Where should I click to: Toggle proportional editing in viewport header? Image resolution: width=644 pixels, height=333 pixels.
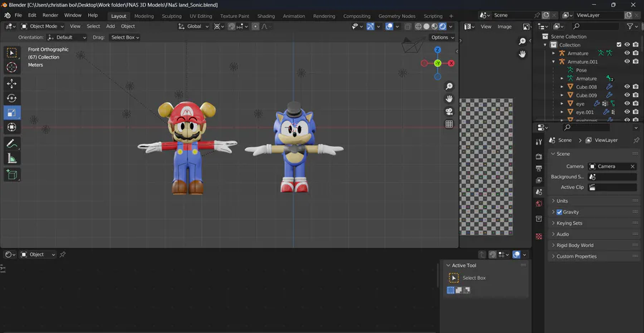[255, 26]
